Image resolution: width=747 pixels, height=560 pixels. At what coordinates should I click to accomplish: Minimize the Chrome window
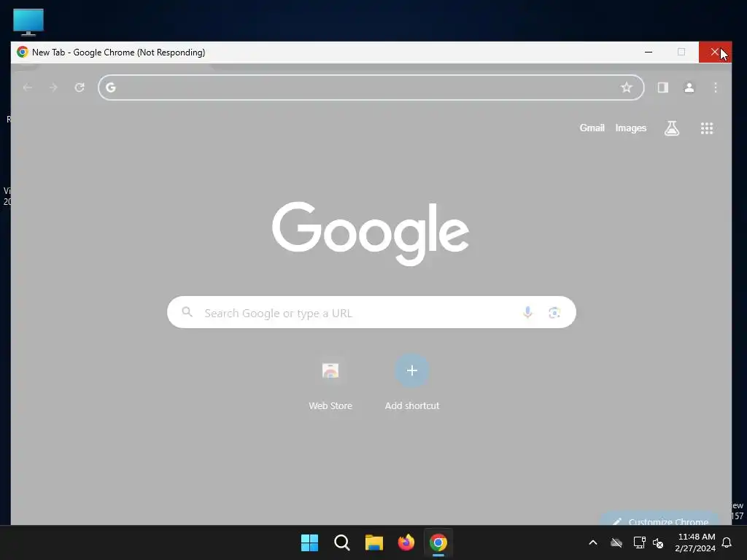point(649,52)
